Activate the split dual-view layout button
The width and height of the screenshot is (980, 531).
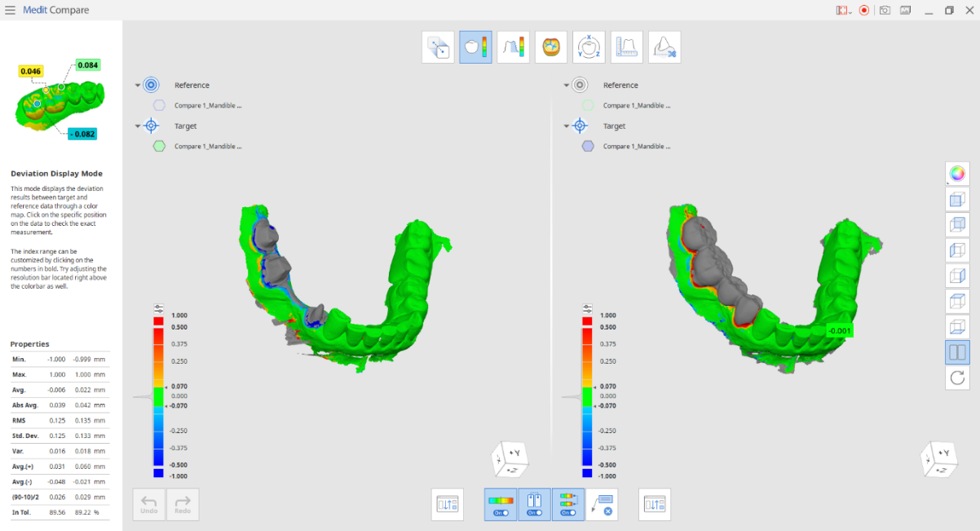(957, 352)
